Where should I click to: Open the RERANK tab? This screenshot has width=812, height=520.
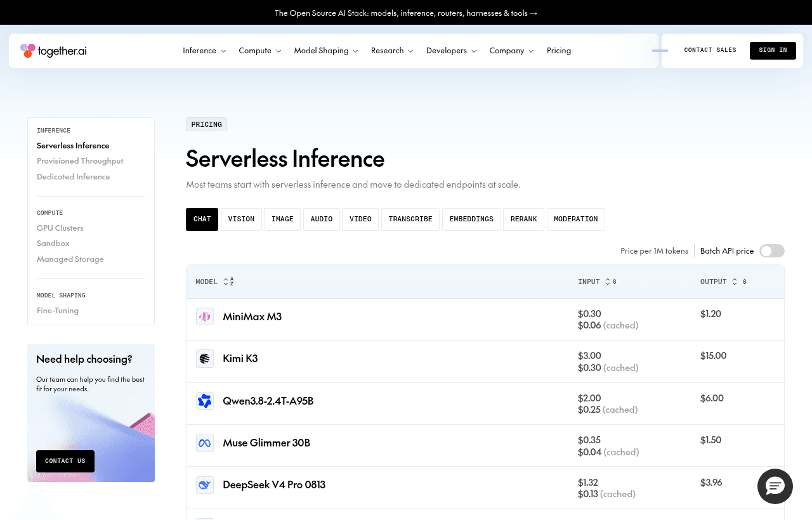click(523, 219)
